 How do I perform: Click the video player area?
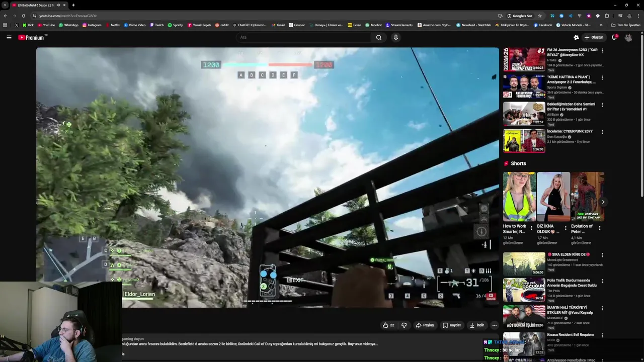[x=267, y=177]
